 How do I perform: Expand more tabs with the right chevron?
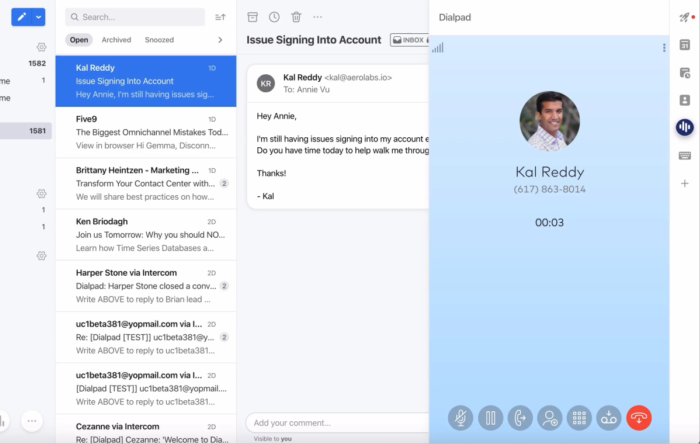(220, 40)
